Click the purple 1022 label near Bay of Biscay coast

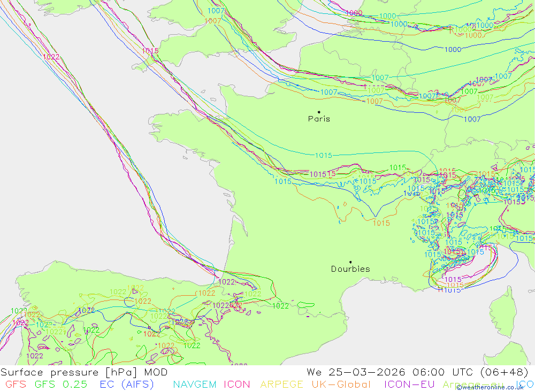226,282
